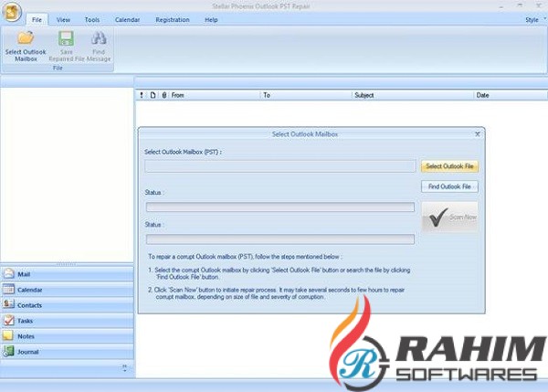Click the Select Outlook File button
Image resolution: width=548 pixels, height=392 pixels.
(x=449, y=166)
